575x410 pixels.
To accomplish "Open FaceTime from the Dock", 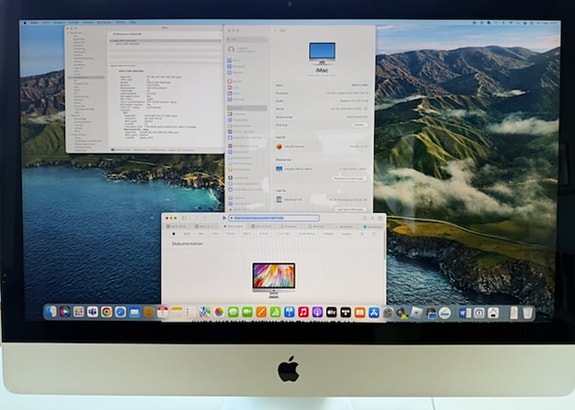I will (x=247, y=312).
